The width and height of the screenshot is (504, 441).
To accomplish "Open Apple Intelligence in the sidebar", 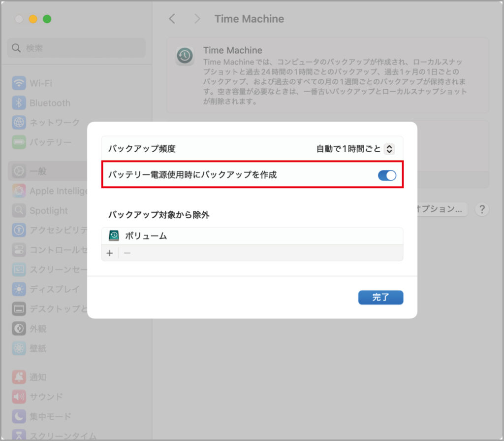I will 50,191.
